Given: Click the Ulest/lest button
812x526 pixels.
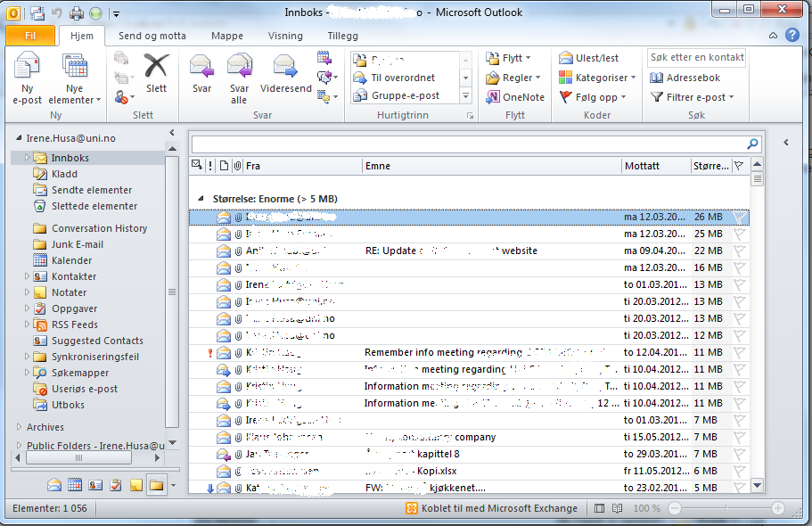Looking at the screenshot, I should point(588,58).
